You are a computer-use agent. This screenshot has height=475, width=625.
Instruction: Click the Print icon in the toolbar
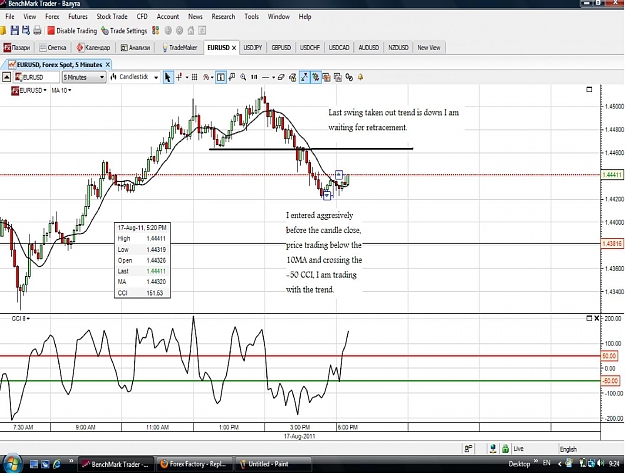(37, 30)
